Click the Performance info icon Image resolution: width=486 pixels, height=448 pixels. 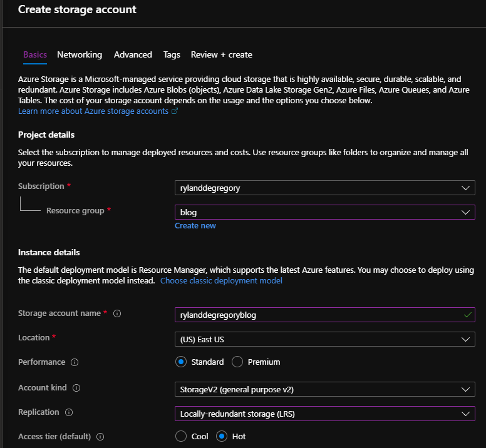point(75,362)
